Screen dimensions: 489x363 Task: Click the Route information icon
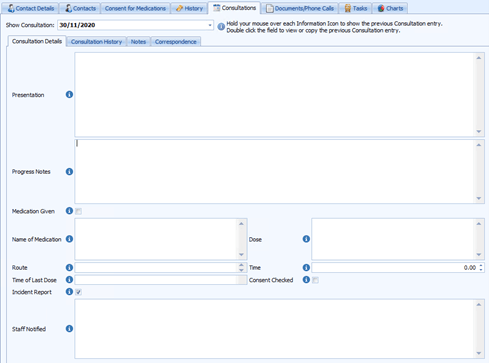tap(69, 267)
